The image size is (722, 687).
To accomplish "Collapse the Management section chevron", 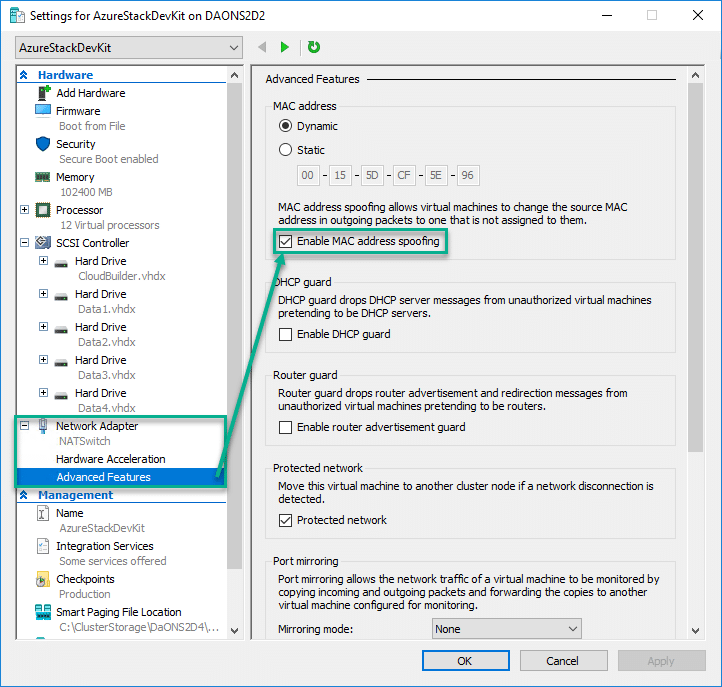I will [x=23, y=495].
